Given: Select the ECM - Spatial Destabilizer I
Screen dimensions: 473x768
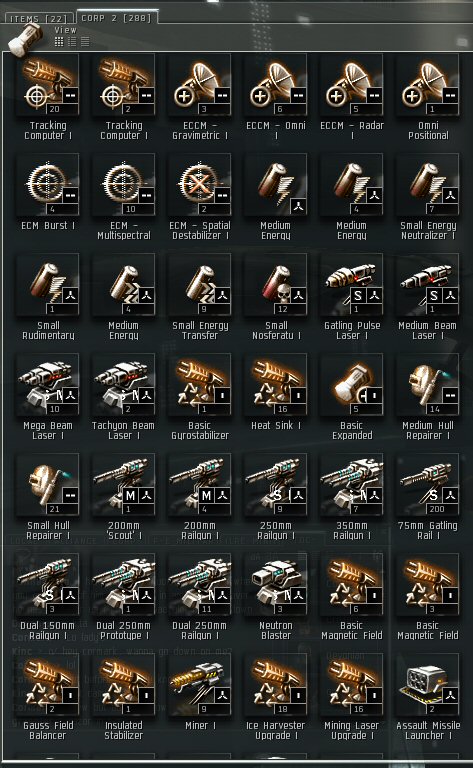Looking at the screenshot, I should [x=200, y=185].
